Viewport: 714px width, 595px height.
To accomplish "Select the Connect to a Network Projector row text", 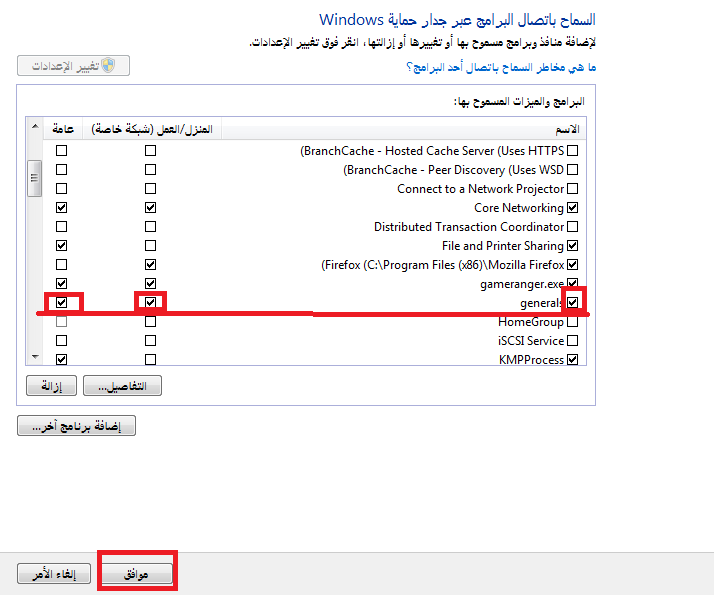I will (480, 189).
